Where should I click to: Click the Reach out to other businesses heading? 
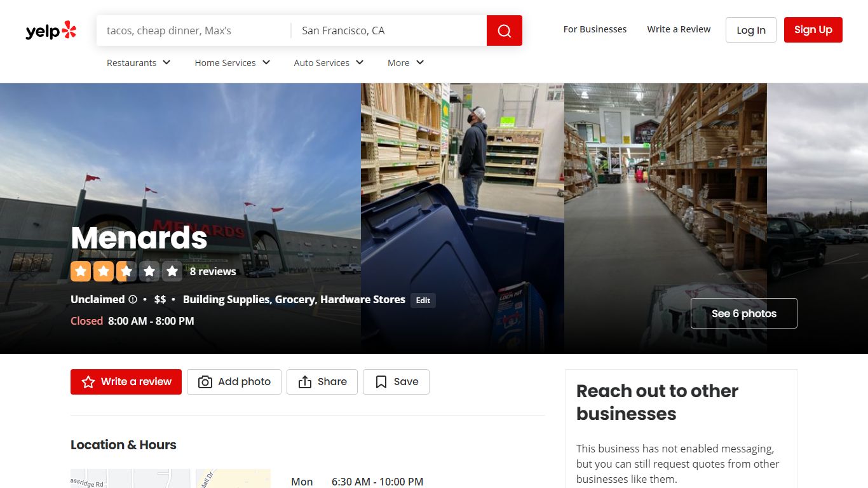(x=657, y=402)
